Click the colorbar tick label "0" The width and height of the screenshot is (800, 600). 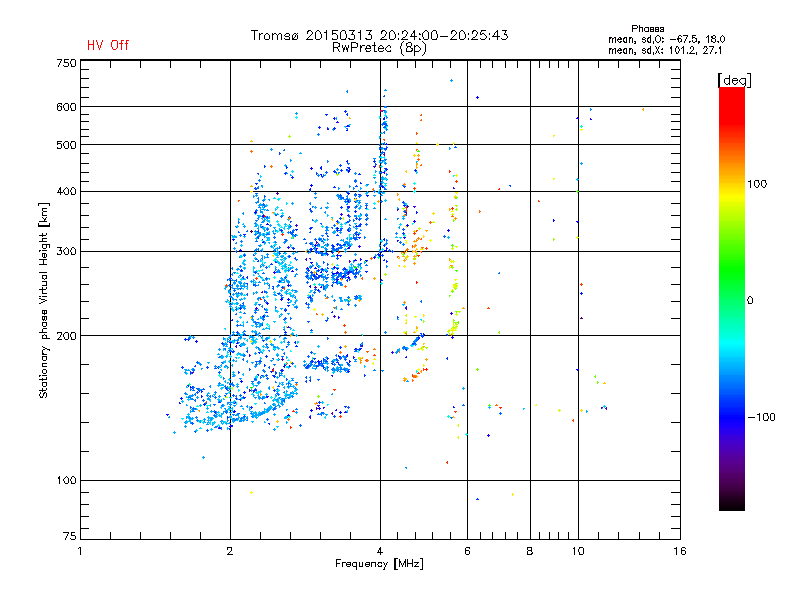pos(750,301)
